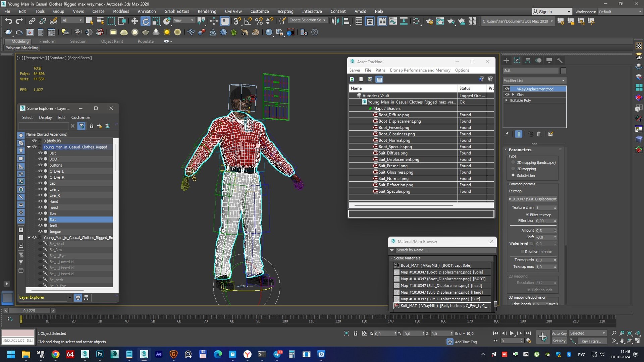Click the Sign In button
Screen dimensions: 644x362
point(551,12)
